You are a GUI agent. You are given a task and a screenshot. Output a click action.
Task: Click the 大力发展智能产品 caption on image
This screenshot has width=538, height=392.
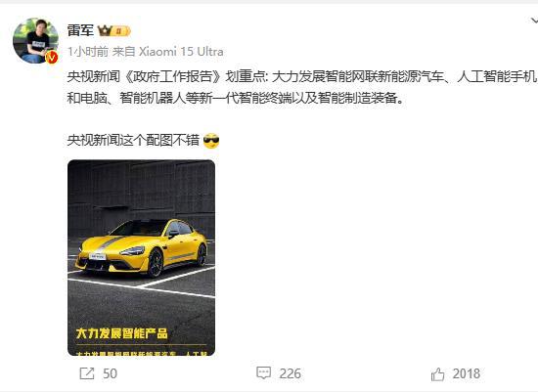[122, 333]
